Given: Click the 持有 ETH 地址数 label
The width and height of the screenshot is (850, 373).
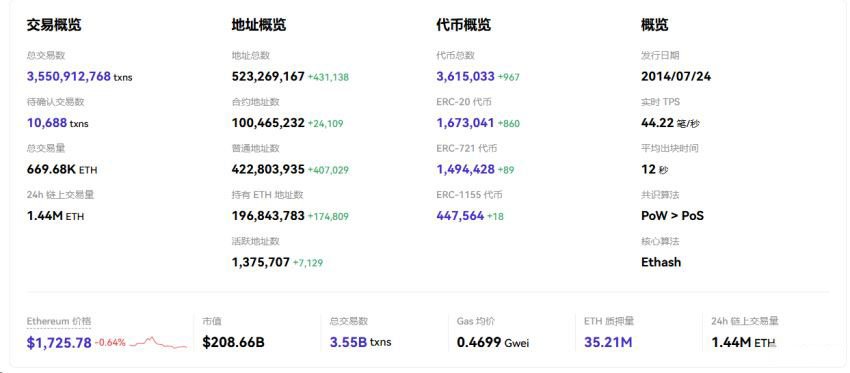Looking at the screenshot, I should click(x=267, y=195).
